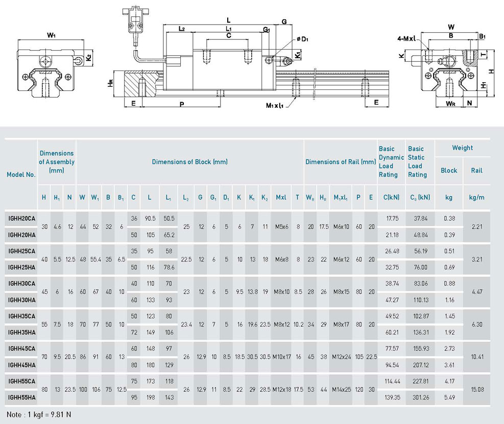Select the M14x25 rail bolt cell
504x424 pixels.
pos(341,390)
